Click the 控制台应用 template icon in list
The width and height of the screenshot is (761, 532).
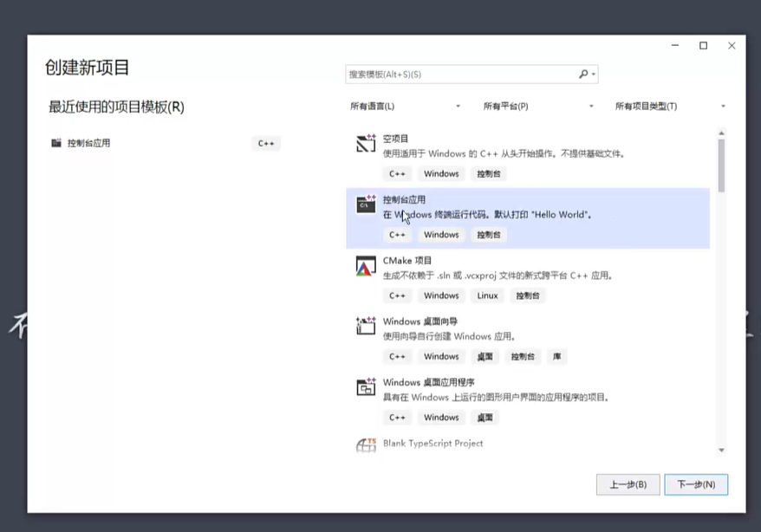366,204
